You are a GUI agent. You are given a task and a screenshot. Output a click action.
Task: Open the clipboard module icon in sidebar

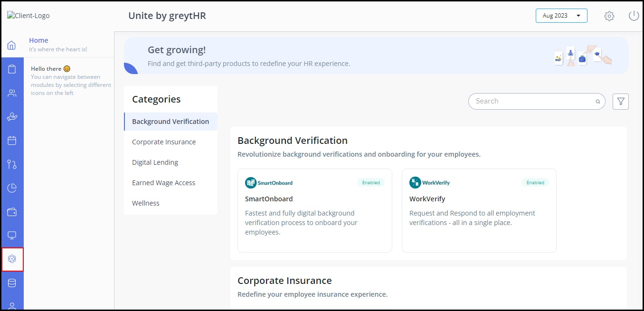click(x=12, y=69)
